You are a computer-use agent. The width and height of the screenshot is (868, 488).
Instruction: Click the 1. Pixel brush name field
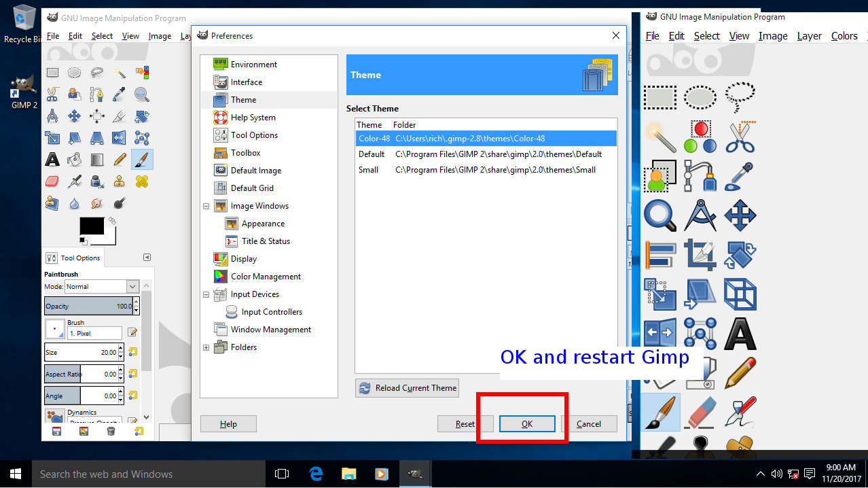point(94,334)
